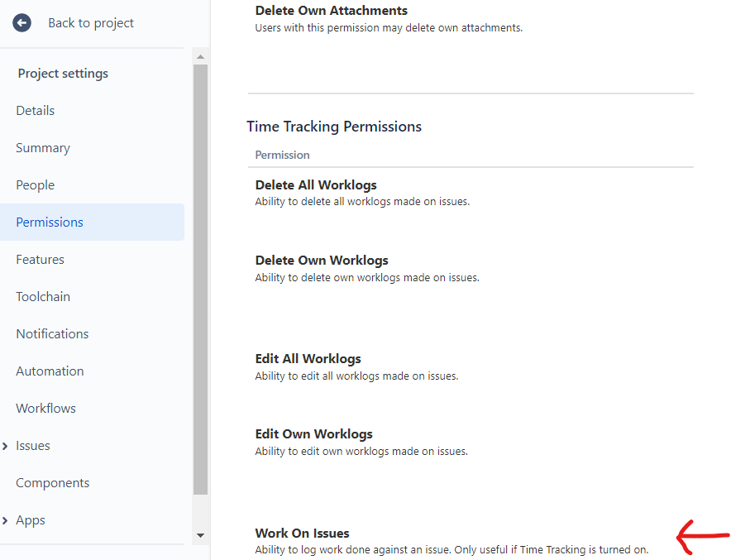731x560 pixels.
Task: Select Workflows in the sidebar
Action: click(x=45, y=409)
